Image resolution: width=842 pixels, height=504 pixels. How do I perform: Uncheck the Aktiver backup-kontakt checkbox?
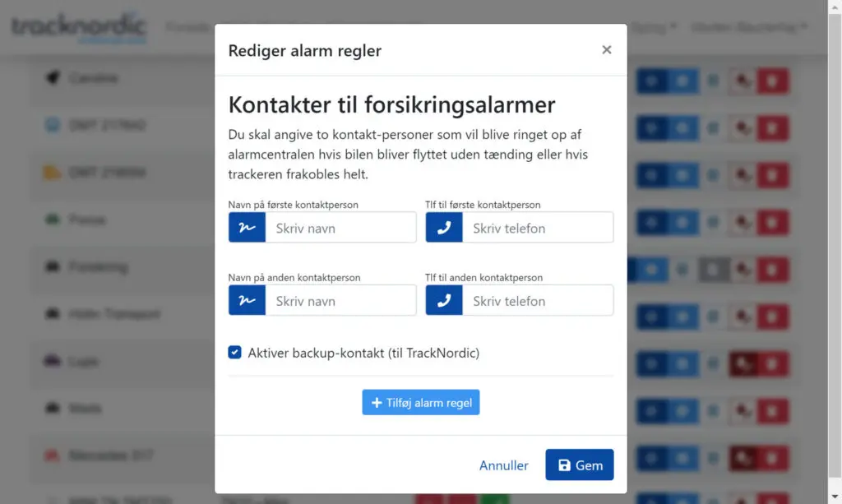[235, 353]
